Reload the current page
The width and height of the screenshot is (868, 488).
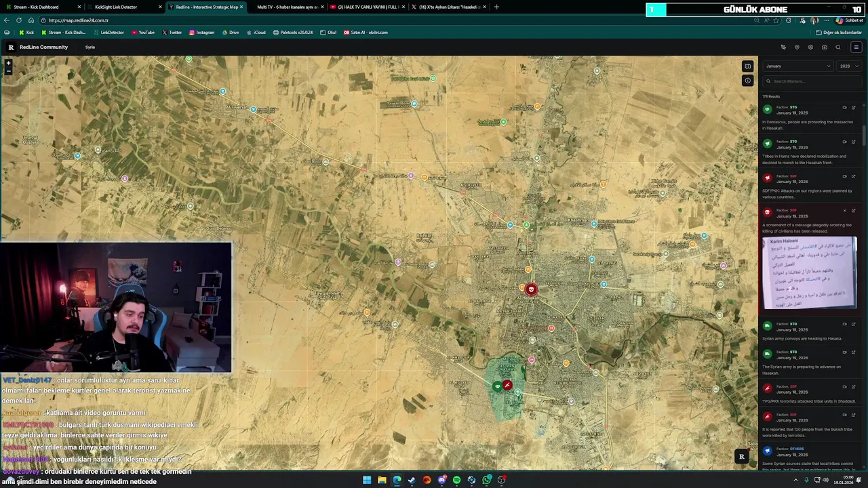click(x=18, y=20)
